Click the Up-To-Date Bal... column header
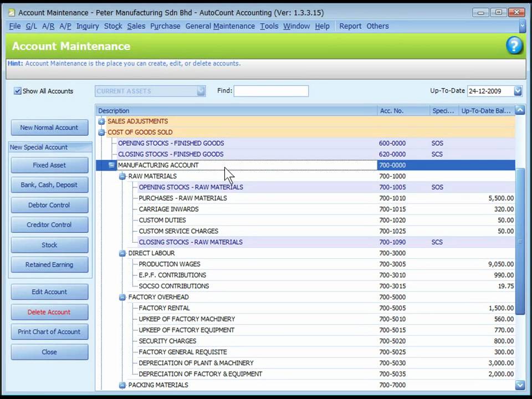The image size is (532, 399). [x=487, y=111]
